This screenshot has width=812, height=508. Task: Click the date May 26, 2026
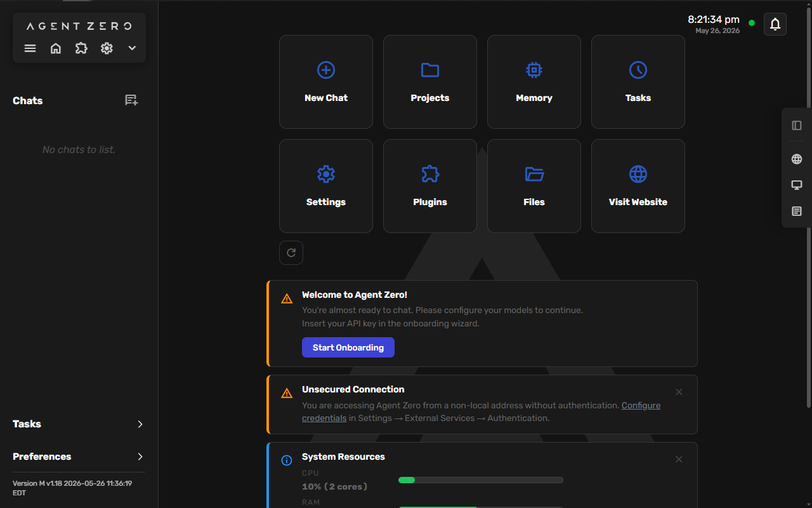717,30
